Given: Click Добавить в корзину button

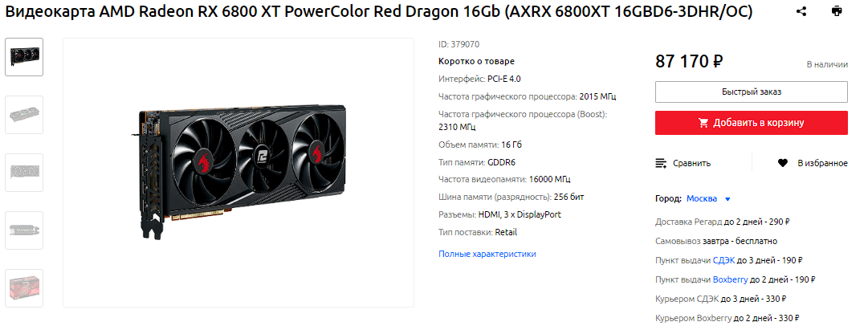Looking at the screenshot, I should click(x=752, y=123).
